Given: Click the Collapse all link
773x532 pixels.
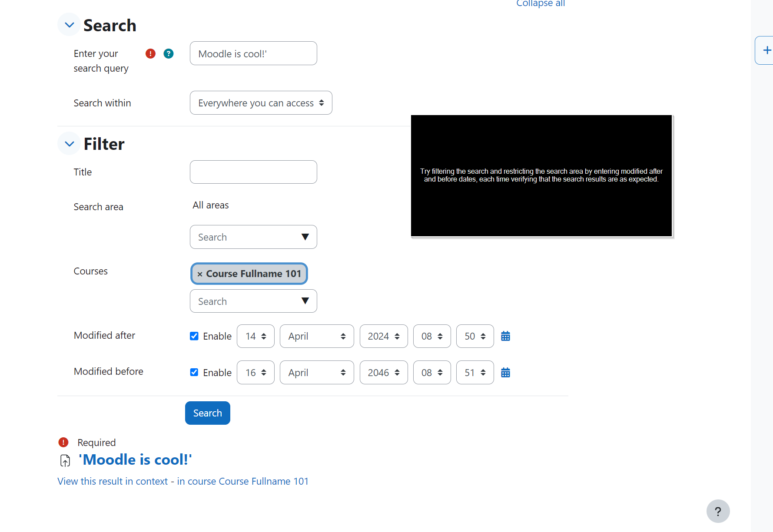Looking at the screenshot, I should pos(541,3).
